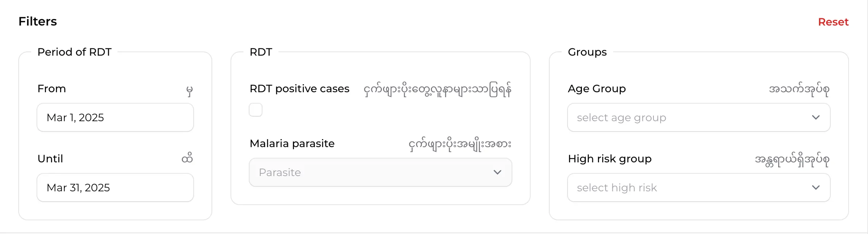
Task: Open the From date field
Action: point(115,117)
